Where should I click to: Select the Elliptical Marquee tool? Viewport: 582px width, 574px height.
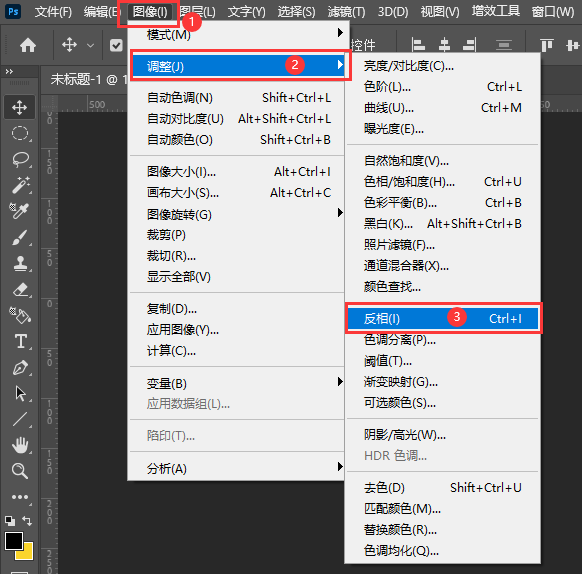tap(19, 133)
